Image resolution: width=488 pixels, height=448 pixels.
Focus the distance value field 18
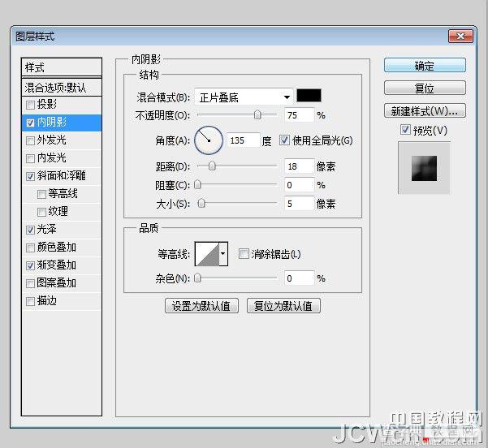299,166
